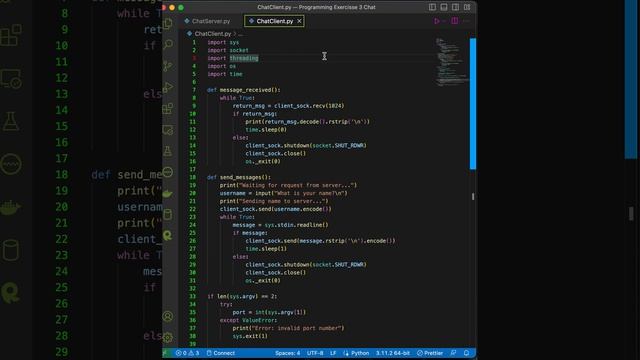Click the Prettier status bar item
The width and height of the screenshot is (640, 360).
click(430, 353)
